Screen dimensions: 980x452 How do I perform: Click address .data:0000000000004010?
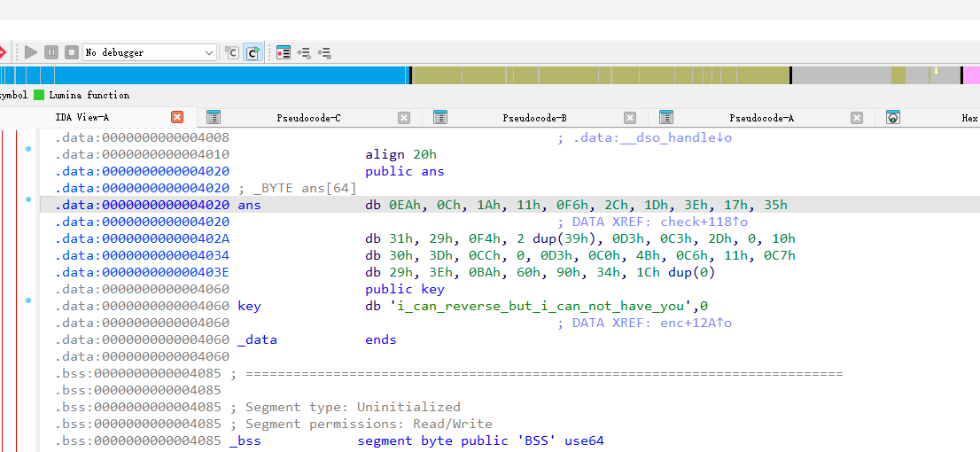pos(142,154)
